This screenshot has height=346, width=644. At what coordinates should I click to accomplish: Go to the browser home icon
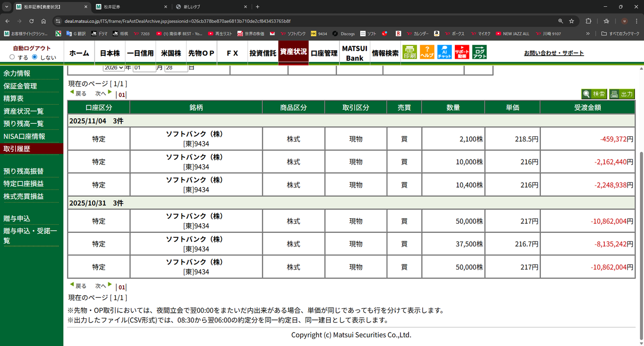(x=44, y=21)
